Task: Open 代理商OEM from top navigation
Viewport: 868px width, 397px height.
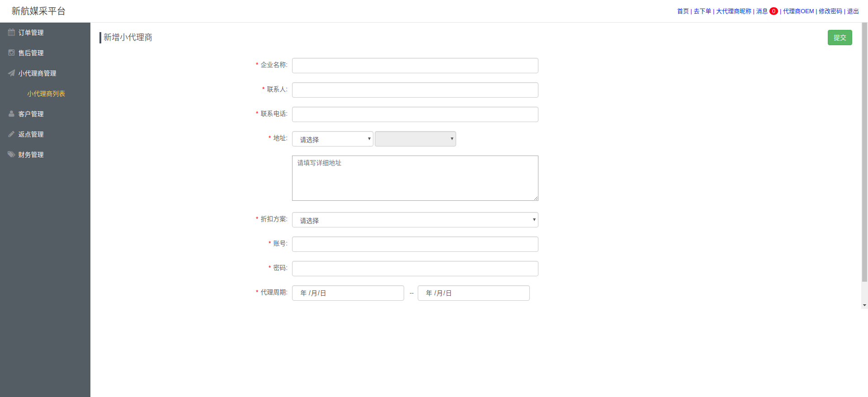Action: [798, 11]
